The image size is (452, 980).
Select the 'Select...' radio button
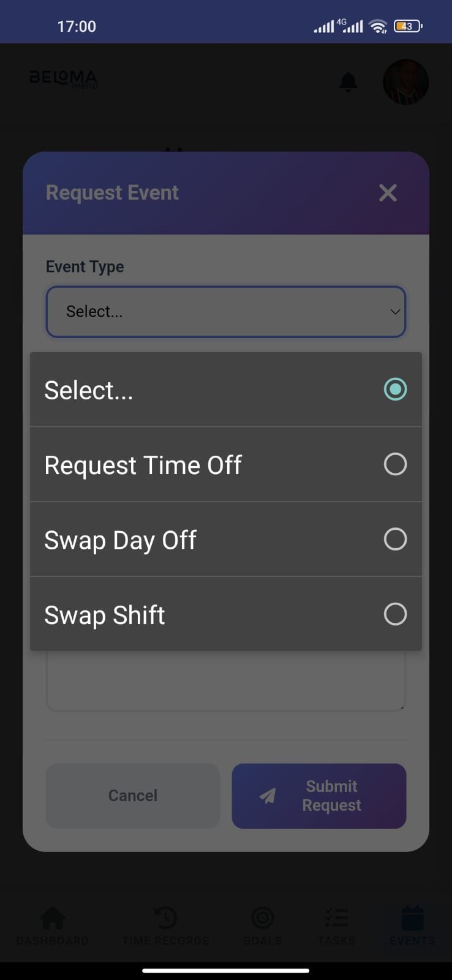(395, 390)
